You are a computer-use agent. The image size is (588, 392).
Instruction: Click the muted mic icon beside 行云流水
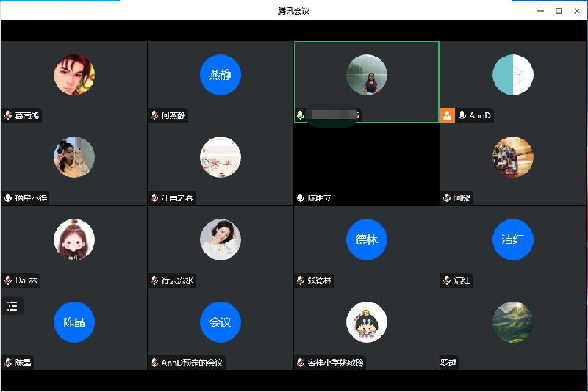(x=154, y=280)
